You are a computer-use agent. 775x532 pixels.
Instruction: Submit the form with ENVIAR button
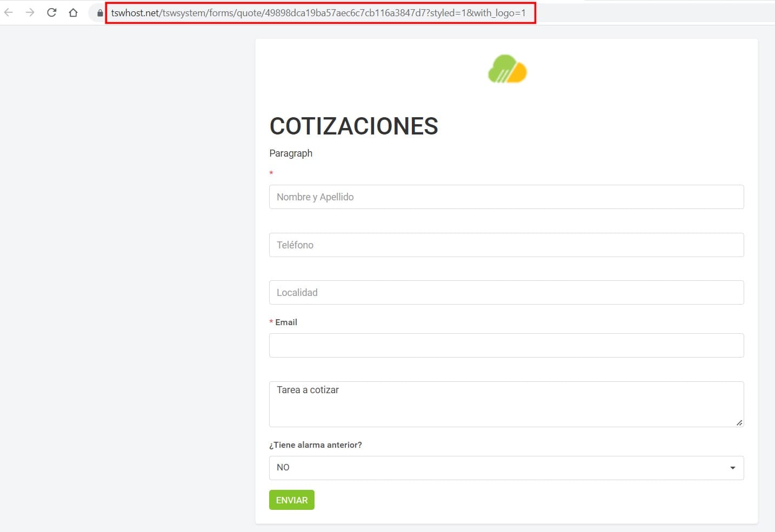pos(292,500)
